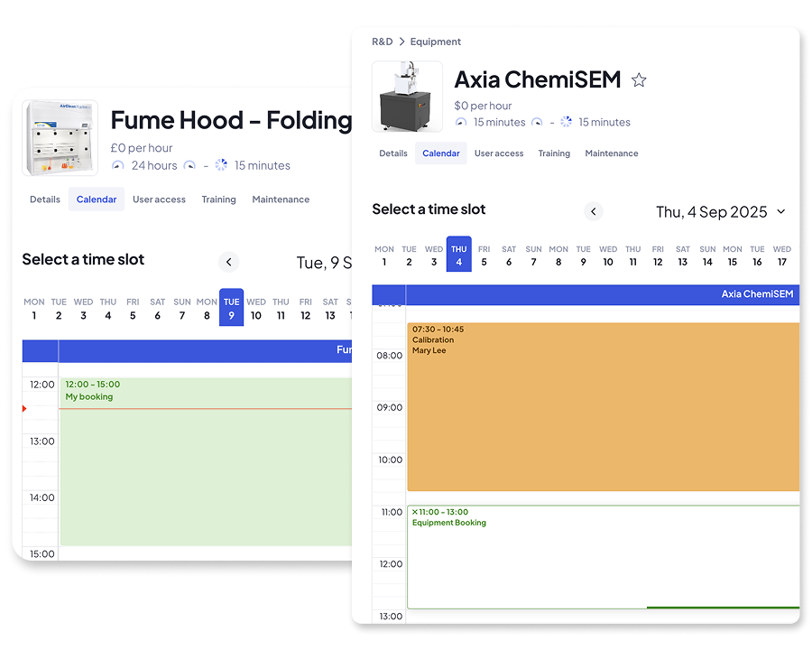812x650 pixels.
Task: Open Maintenance tab in Axia ChemiSEM panel
Action: (612, 153)
